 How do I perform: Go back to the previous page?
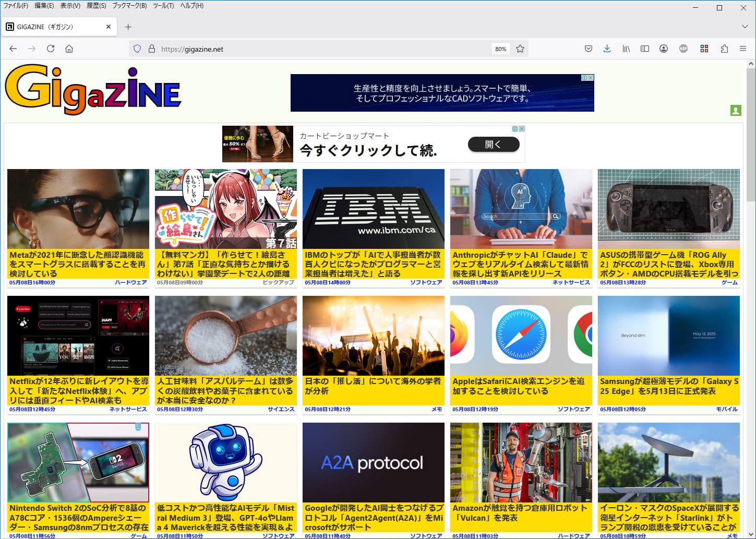point(13,49)
